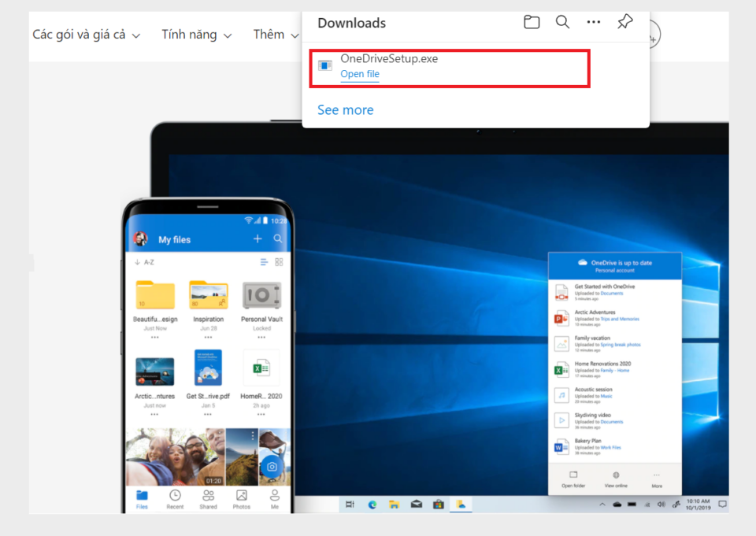Screen dimensions: 756x536
Task: Select the Recent tab on phone
Action: coord(175,499)
